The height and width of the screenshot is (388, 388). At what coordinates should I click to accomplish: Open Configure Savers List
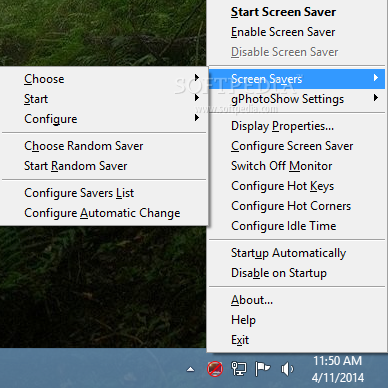coord(104,193)
